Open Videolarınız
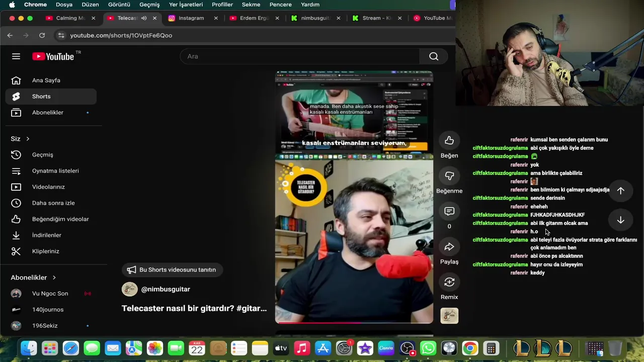644x362 pixels. pos(51,187)
